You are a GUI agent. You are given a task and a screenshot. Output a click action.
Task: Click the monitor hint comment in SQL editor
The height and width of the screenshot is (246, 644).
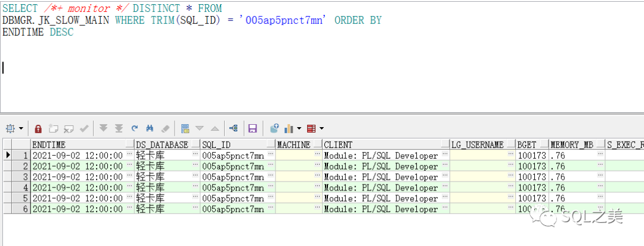(x=85, y=8)
